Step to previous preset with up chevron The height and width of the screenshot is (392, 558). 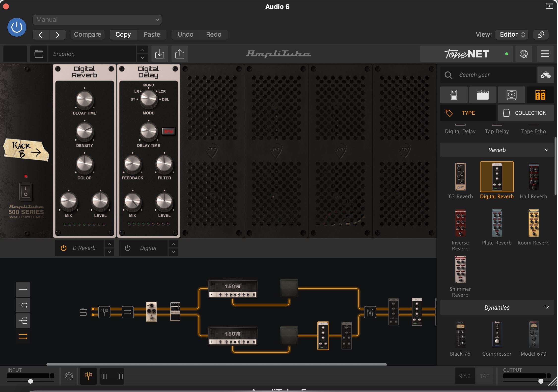click(142, 50)
